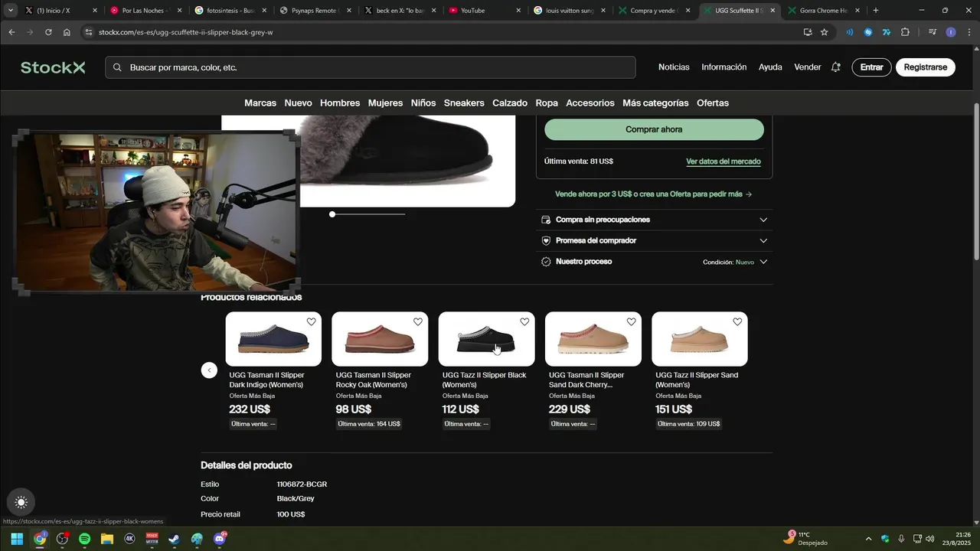This screenshot has height=551, width=980.
Task: Open the browser home page button
Action: [x=67, y=32]
